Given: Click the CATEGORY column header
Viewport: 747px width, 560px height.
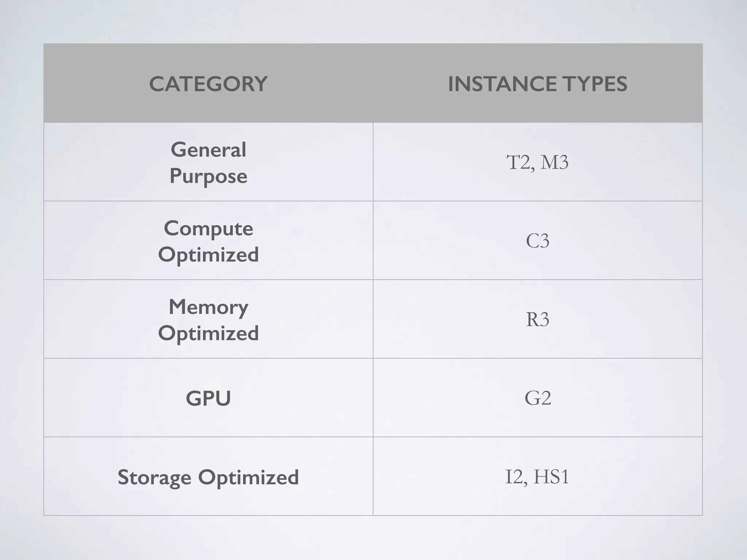Looking at the screenshot, I should tap(208, 84).
